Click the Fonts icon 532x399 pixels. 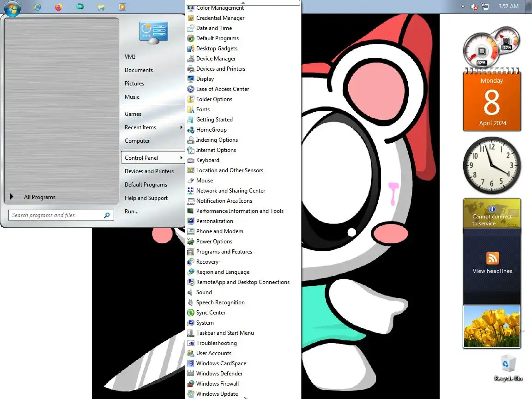(x=191, y=109)
